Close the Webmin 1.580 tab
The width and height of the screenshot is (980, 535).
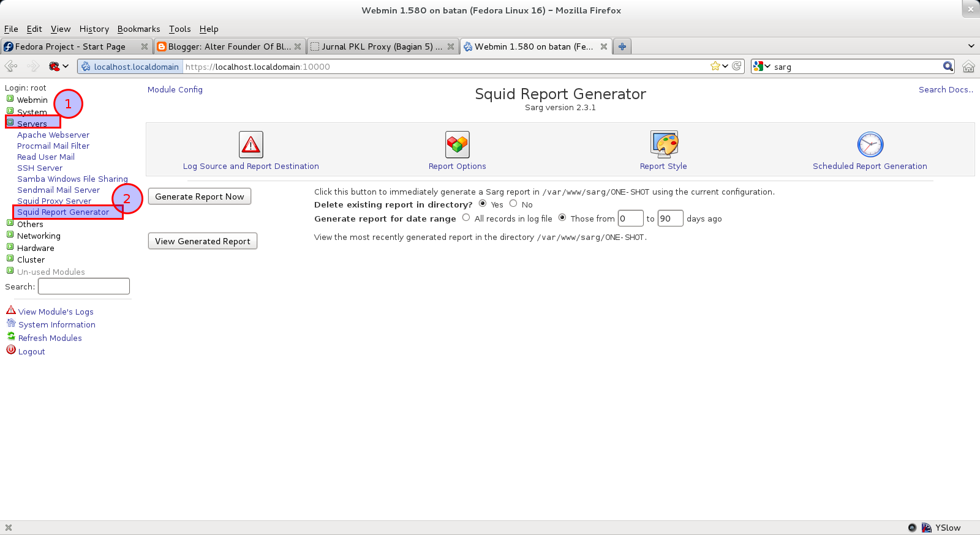click(x=604, y=47)
